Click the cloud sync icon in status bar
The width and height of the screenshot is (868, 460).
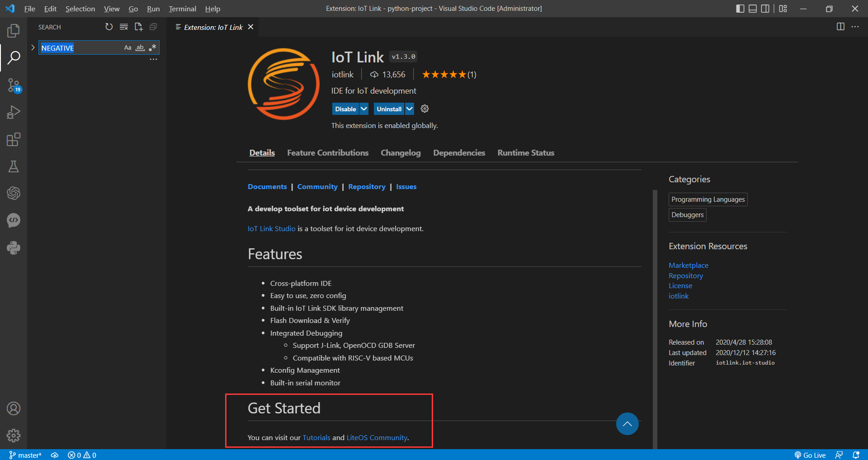pos(55,455)
